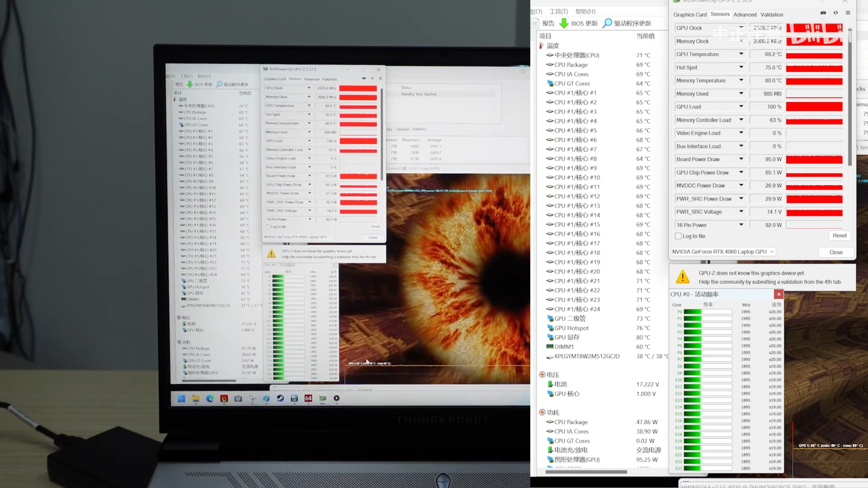Screen dimensions: 868x488
Task: Open GPU-Z hamburger menu icon
Action: (848, 13)
